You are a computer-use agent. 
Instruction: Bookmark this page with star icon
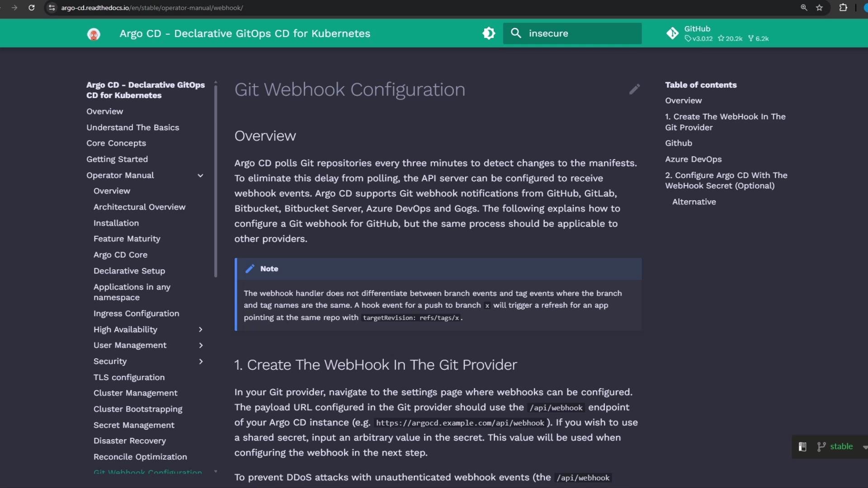[x=819, y=8]
